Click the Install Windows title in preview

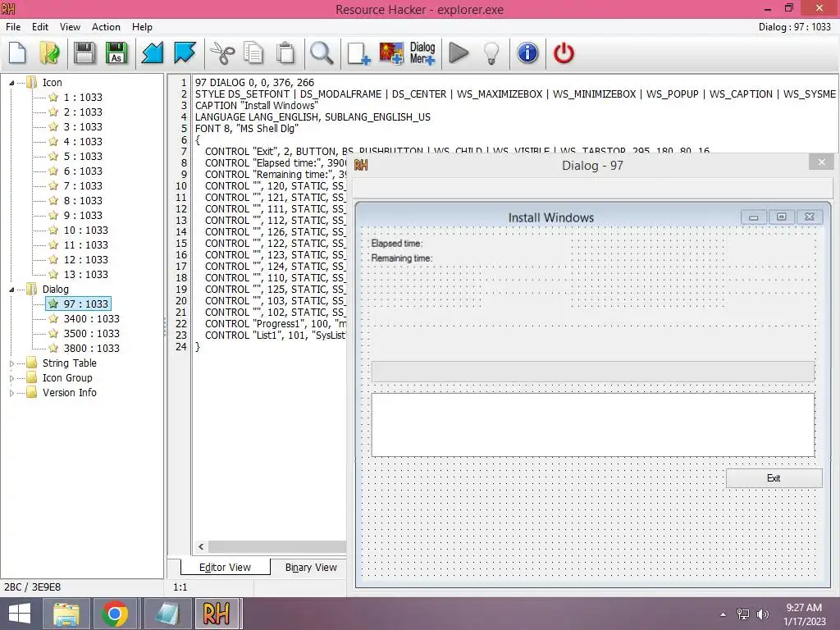pos(550,217)
